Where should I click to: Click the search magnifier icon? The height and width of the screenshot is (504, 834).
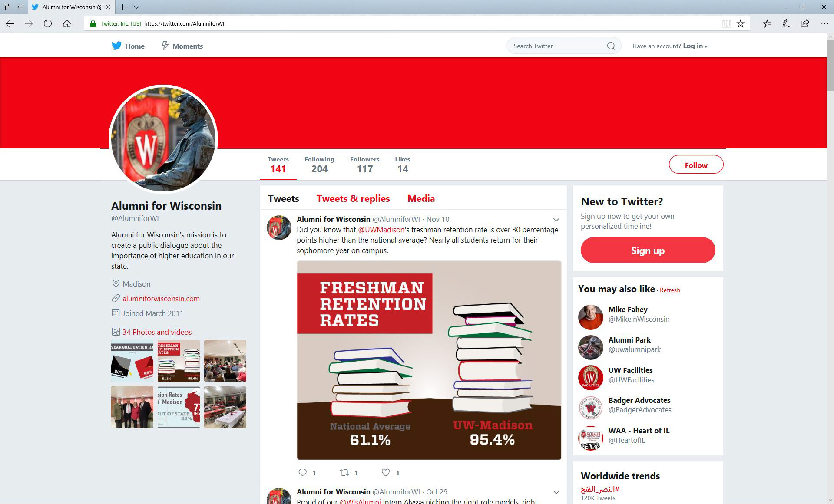click(x=611, y=46)
